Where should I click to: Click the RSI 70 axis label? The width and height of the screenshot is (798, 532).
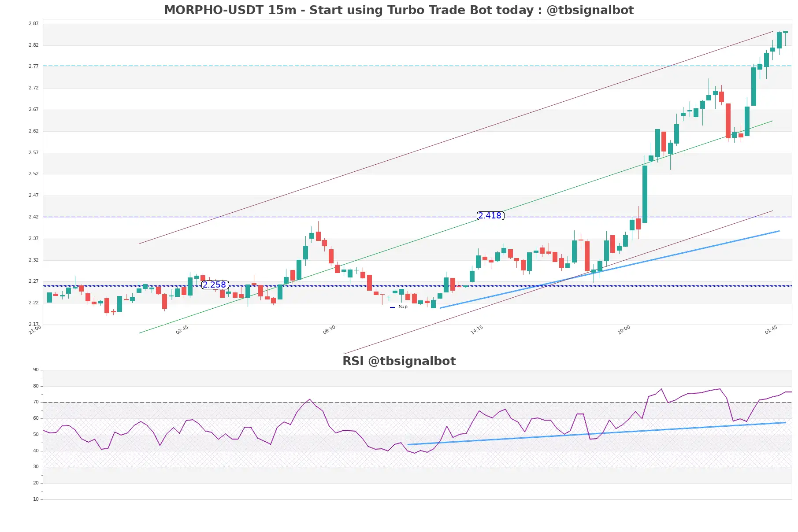(x=36, y=402)
